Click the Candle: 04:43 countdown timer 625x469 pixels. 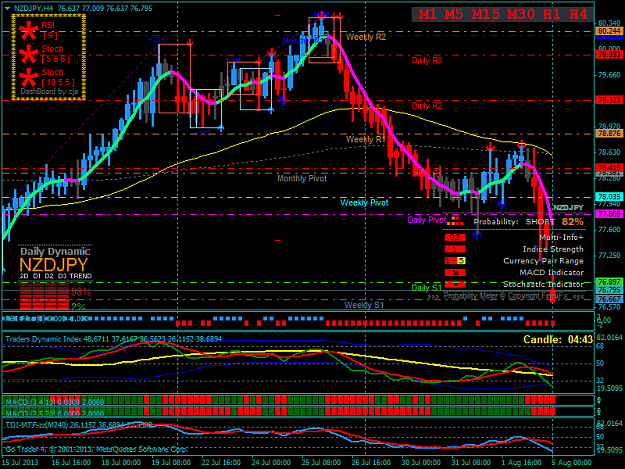click(x=558, y=339)
